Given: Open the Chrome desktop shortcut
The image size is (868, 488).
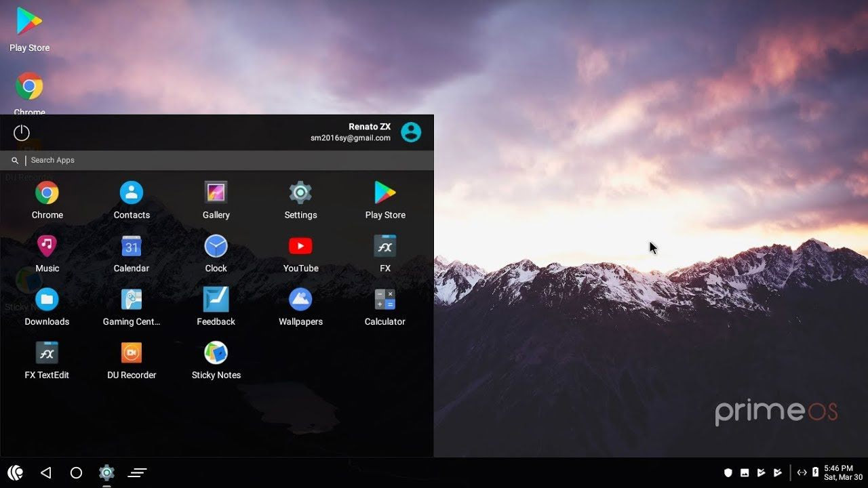Looking at the screenshot, I should pyautogui.click(x=29, y=93).
